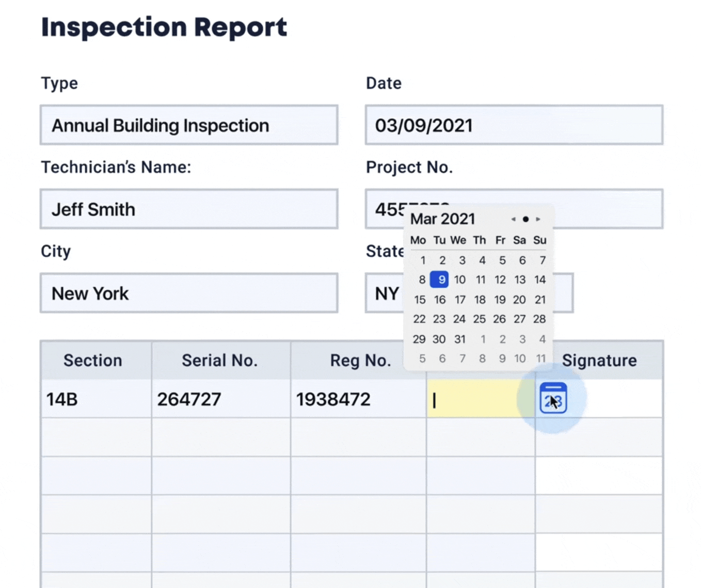
Task: Click the Technician's Name field with Jeff Smith
Action: click(x=189, y=209)
